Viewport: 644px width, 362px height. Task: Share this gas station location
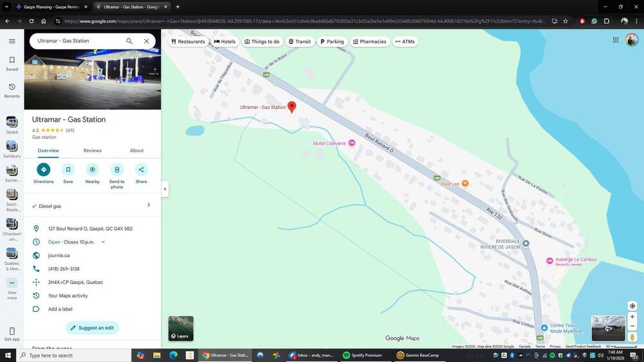(141, 170)
